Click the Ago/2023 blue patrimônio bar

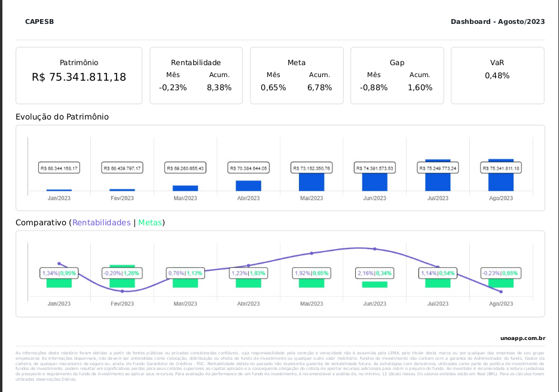[x=501, y=179]
